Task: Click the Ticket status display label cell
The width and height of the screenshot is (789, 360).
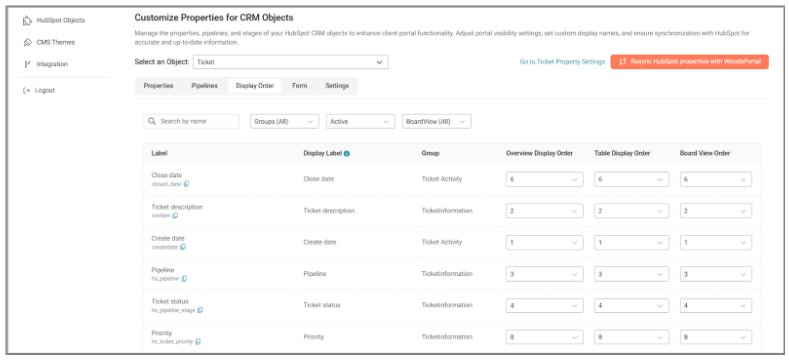Action: [x=322, y=306]
